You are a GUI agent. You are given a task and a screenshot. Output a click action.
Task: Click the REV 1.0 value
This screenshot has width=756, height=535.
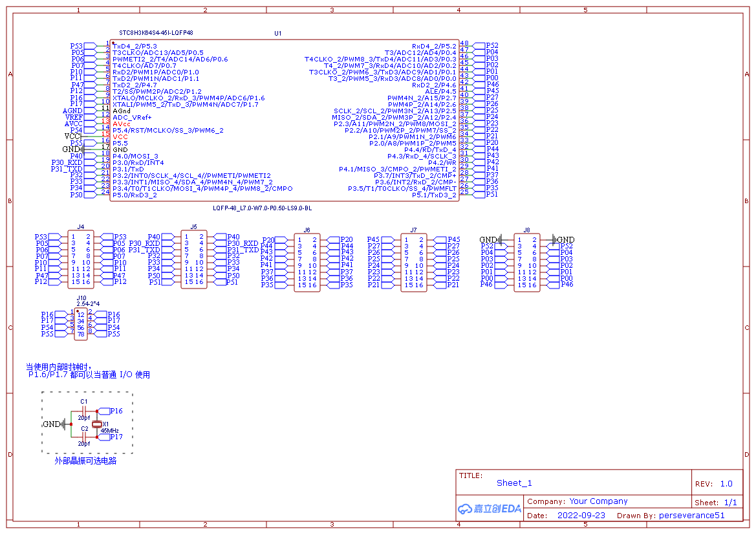pos(726,484)
